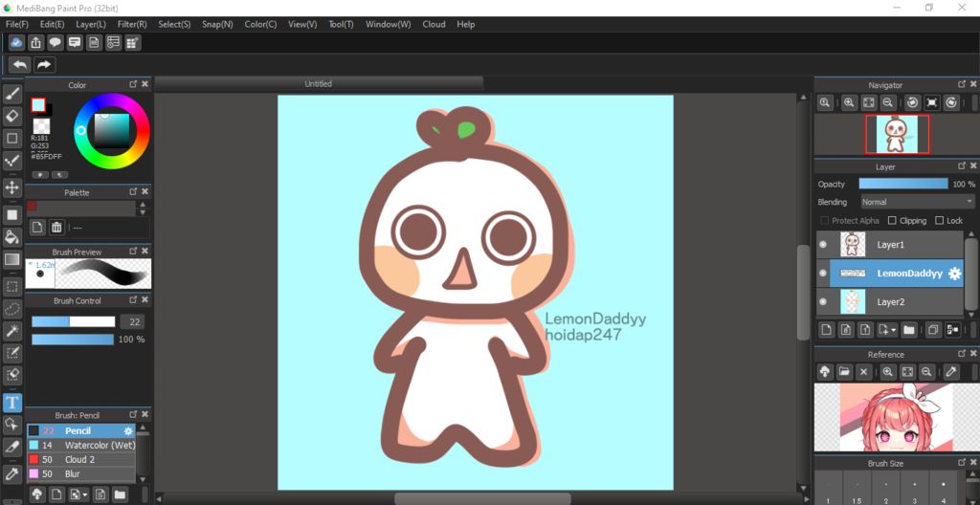
Task: Undock the Color panel
Action: pyautogui.click(x=133, y=84)
